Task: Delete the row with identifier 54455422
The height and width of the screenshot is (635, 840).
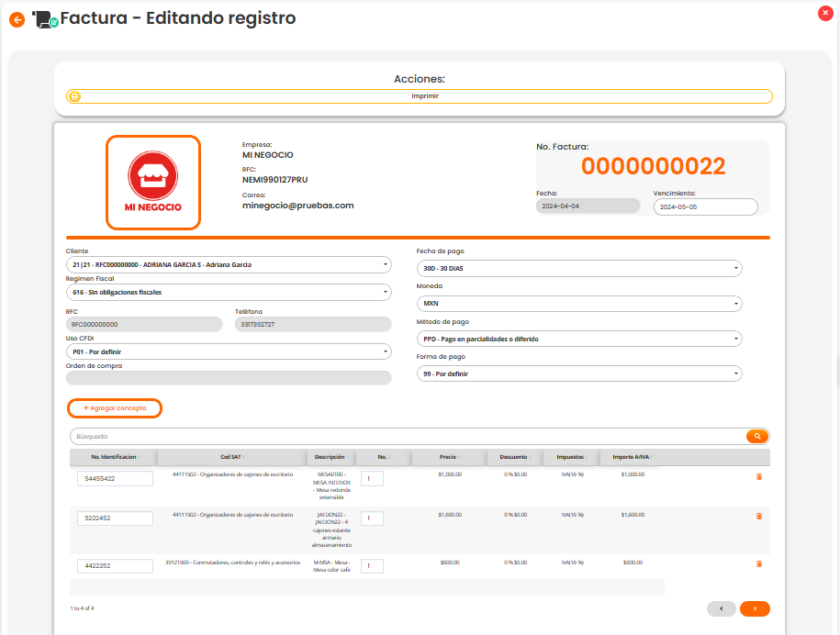Action: 758,476
